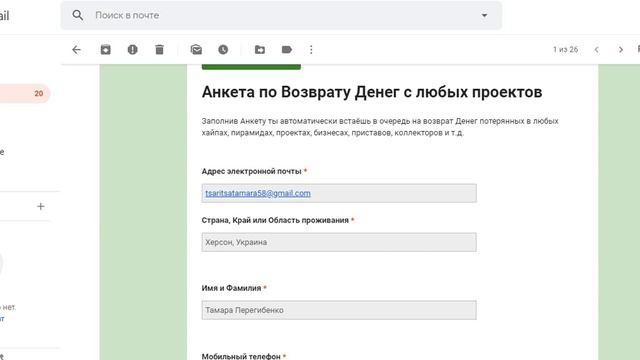Report this email as spam
This screenshot has width=640, height=360.
132,50
